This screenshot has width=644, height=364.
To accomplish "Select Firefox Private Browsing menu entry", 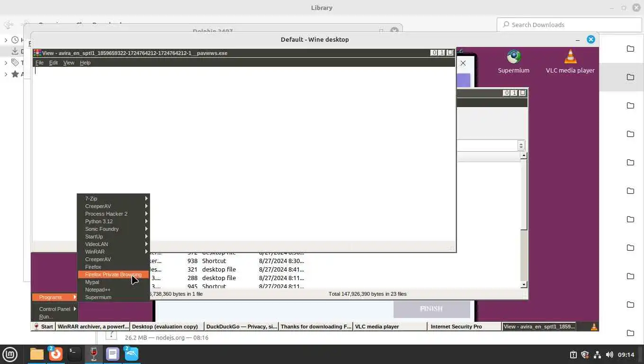I will [113, 274].
